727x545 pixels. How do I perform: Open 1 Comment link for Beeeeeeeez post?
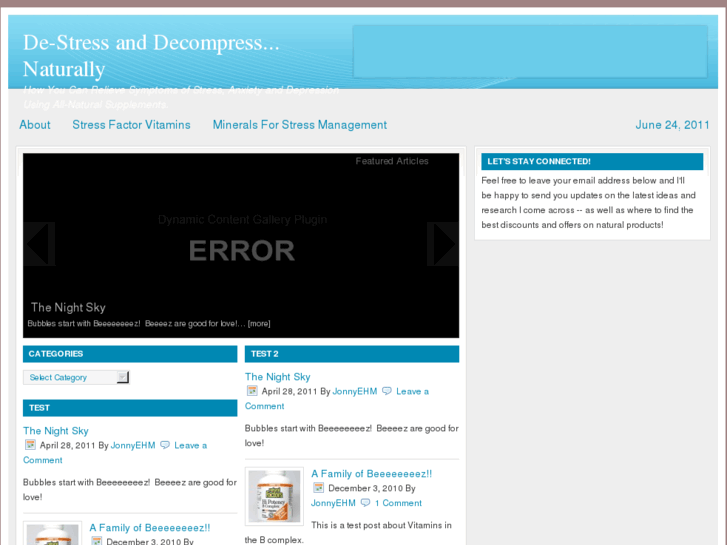pyautogui.click(x=398, y=503)
